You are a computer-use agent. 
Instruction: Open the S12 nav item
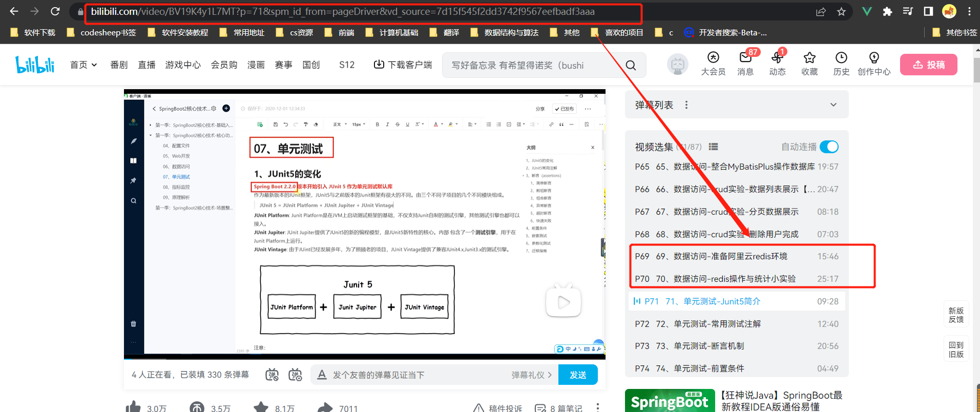point(347,65)
